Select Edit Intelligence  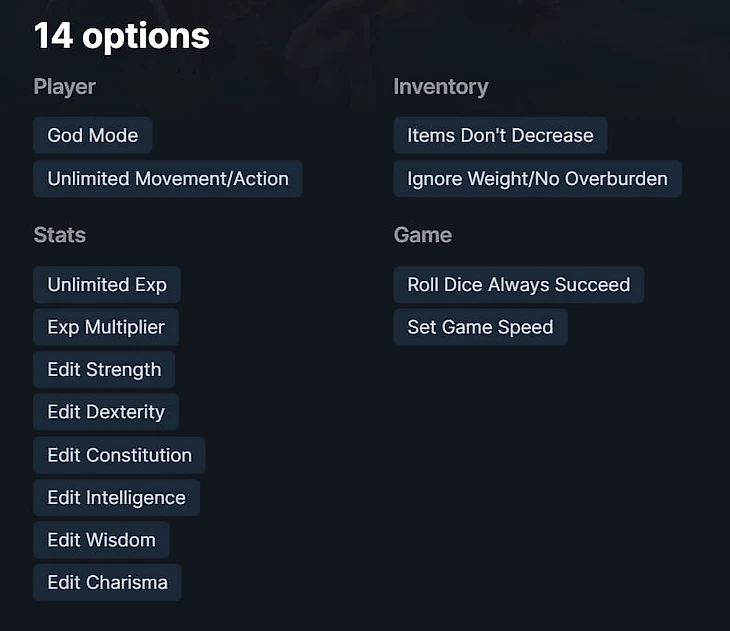click(116, 498)
